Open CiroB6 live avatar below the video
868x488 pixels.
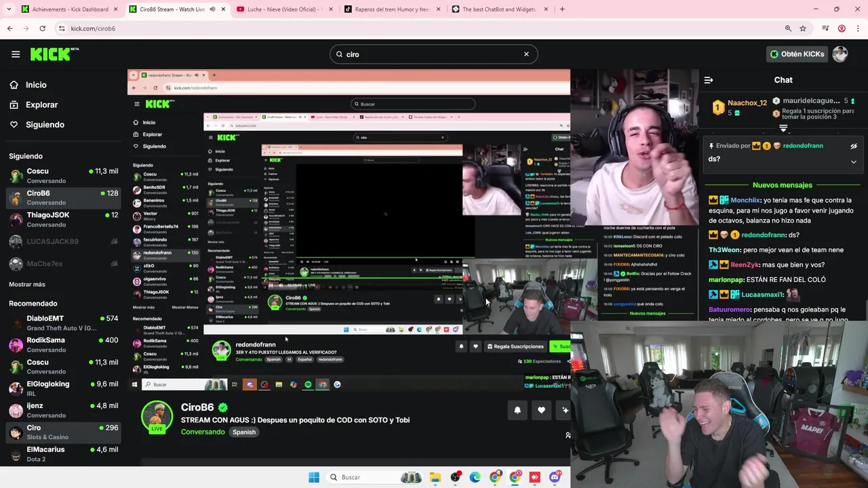pos(157,417)
